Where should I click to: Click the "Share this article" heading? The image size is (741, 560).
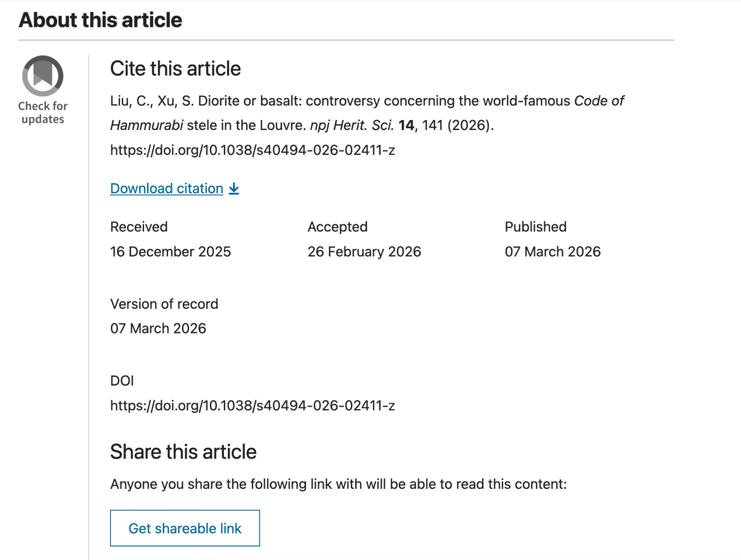[x=183, y=452]
